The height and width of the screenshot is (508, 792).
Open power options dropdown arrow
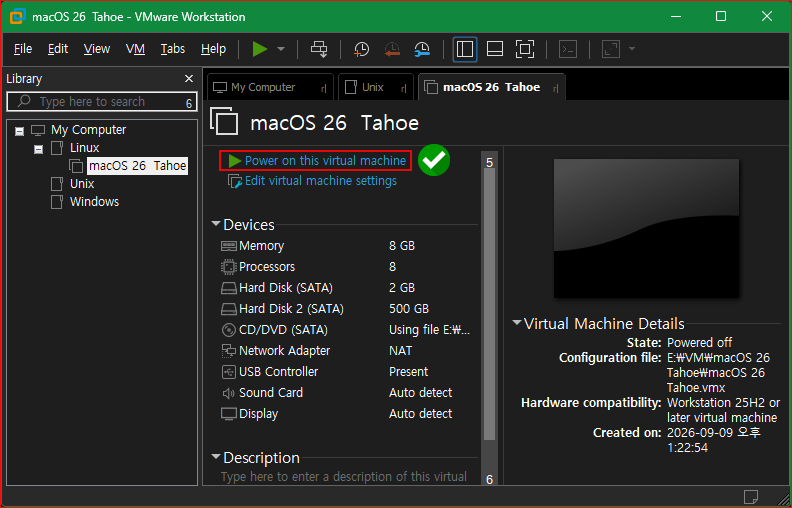click(281, 49)
